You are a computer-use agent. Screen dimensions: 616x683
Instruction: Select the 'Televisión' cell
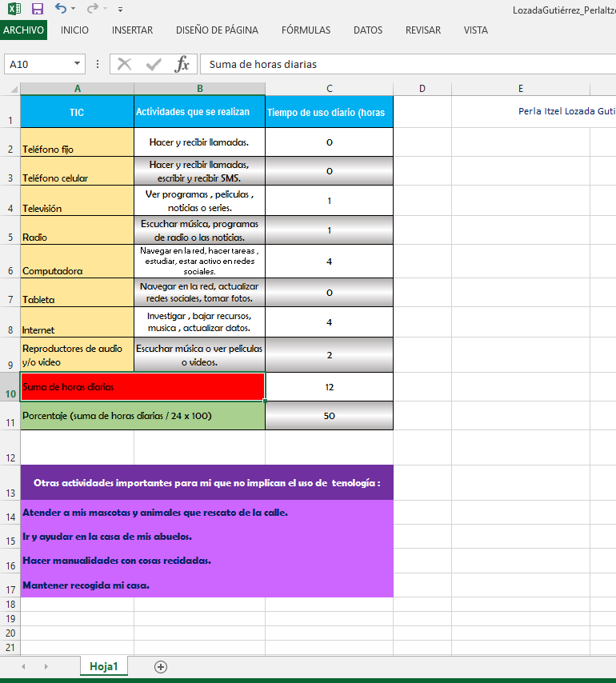pos(77,201)
